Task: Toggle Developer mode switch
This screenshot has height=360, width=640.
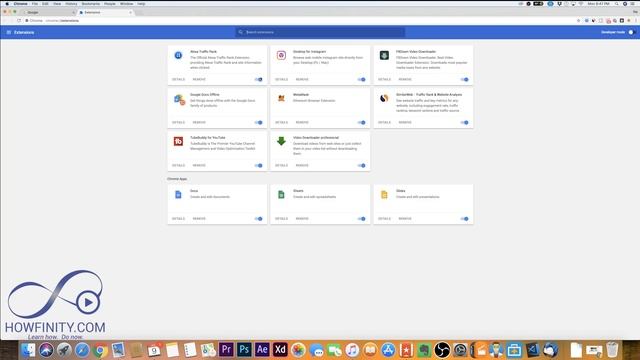Action: (631, 32)
